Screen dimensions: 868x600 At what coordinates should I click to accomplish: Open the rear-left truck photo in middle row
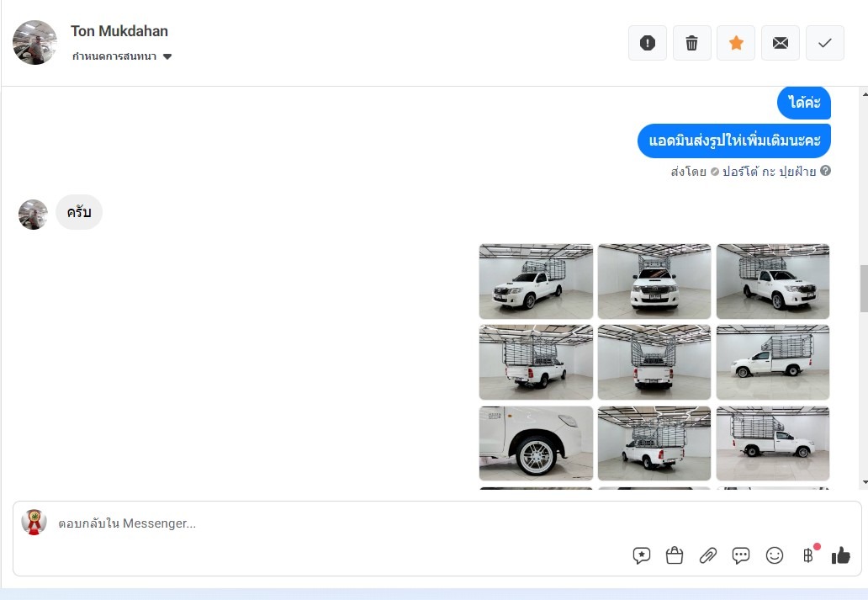(x=536, y=363)
